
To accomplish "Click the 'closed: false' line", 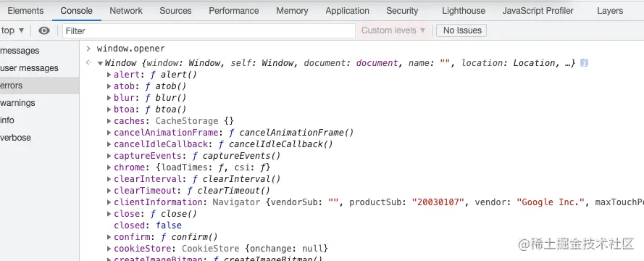I will click(148, 225).
